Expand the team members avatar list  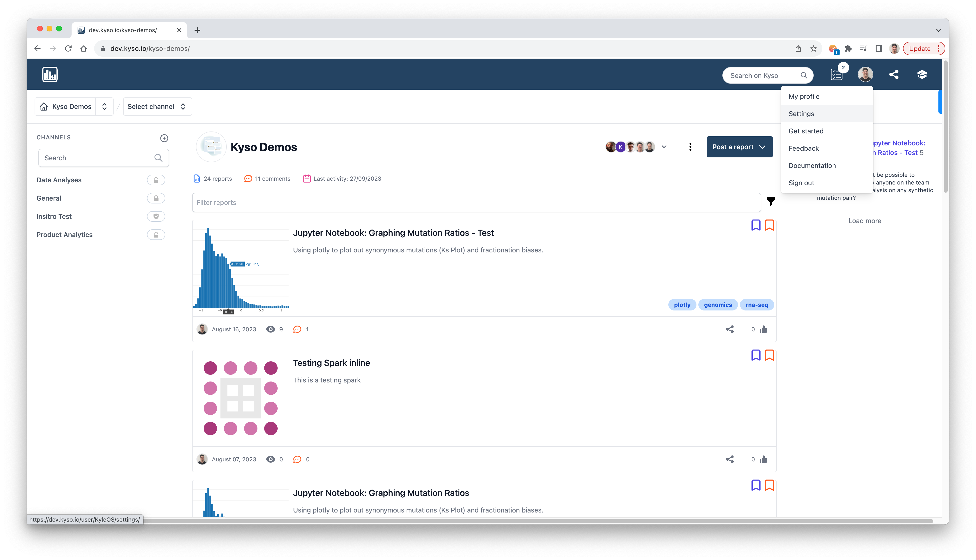point(664,147)
